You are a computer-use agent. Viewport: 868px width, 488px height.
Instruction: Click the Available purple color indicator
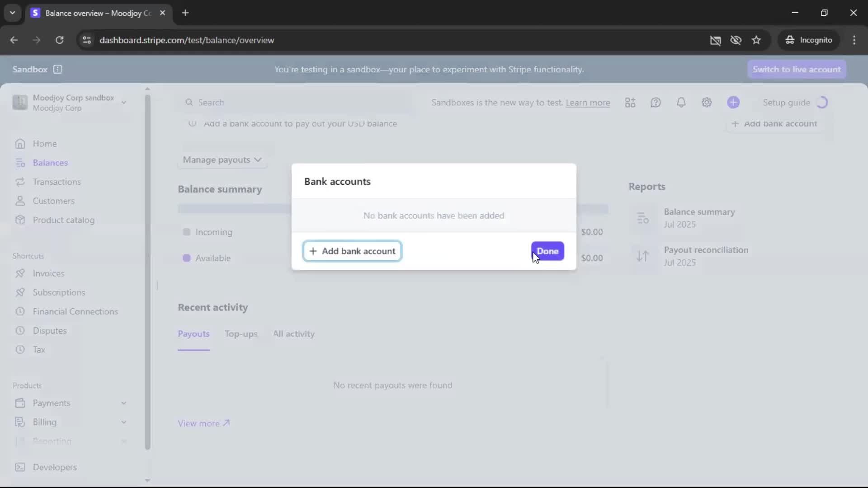[x=186, y=258]
